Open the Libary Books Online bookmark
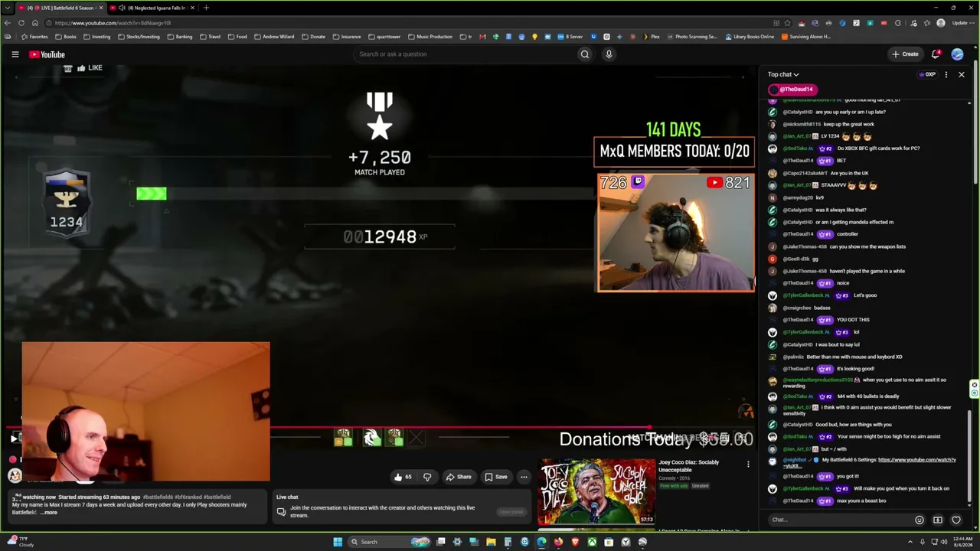The image size is (980, 551). (x=750, y=37)
